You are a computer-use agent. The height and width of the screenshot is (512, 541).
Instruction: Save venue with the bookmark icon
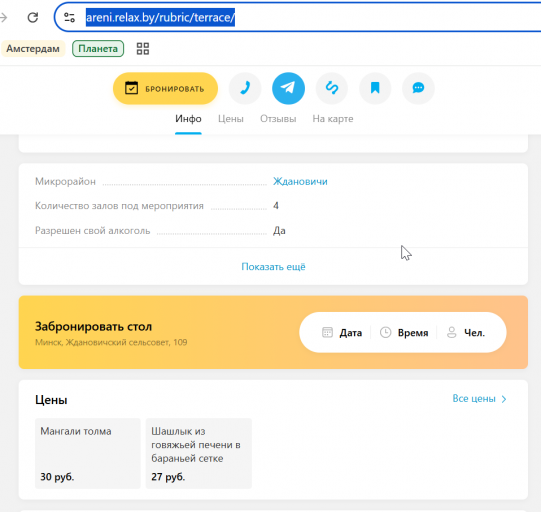click(x=375, y=88)
